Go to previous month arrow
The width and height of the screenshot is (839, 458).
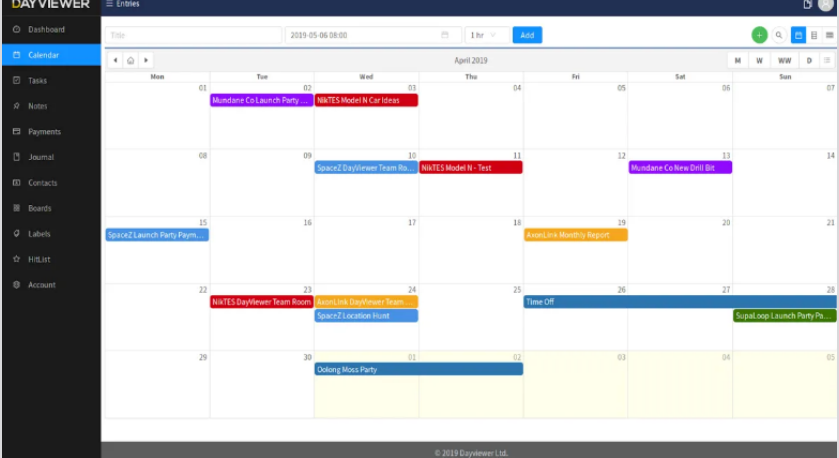tap(116, 60)
